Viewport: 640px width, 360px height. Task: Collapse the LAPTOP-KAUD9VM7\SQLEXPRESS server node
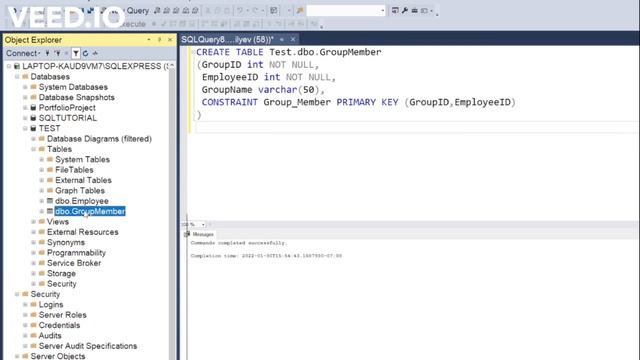coord(9,66)
